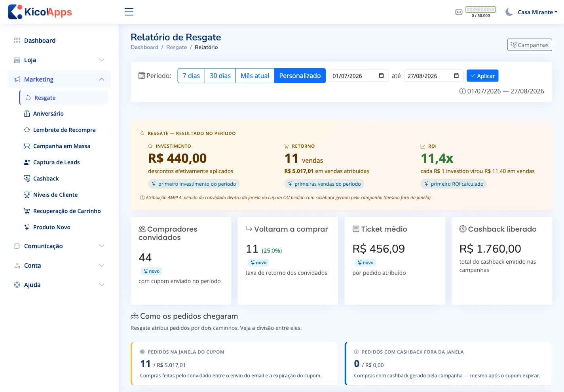This screenshot has height=392, width=564.
Task: Click the Dashboard grid icon
Action: (x=17, y=40)
